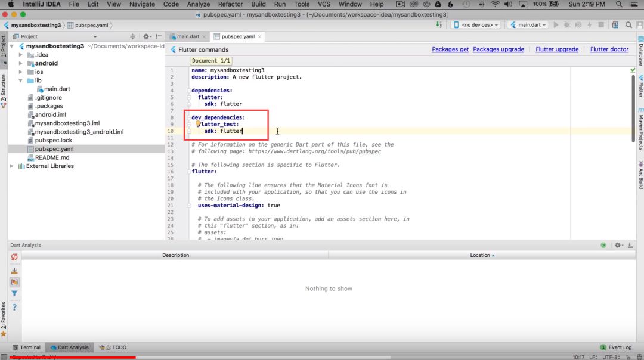Open the Refactor menu

click(x=230, y=4)
